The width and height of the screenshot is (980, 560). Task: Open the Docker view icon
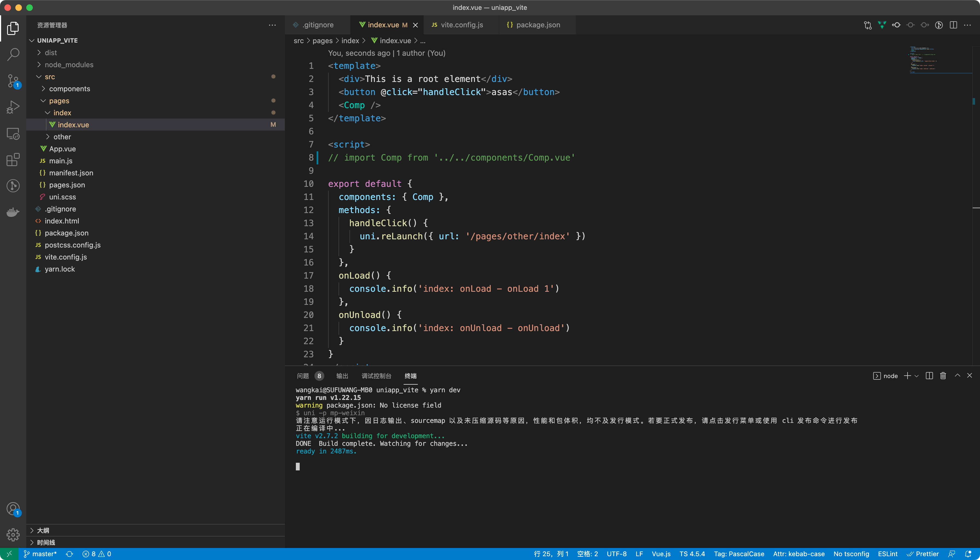coord(13,212)
